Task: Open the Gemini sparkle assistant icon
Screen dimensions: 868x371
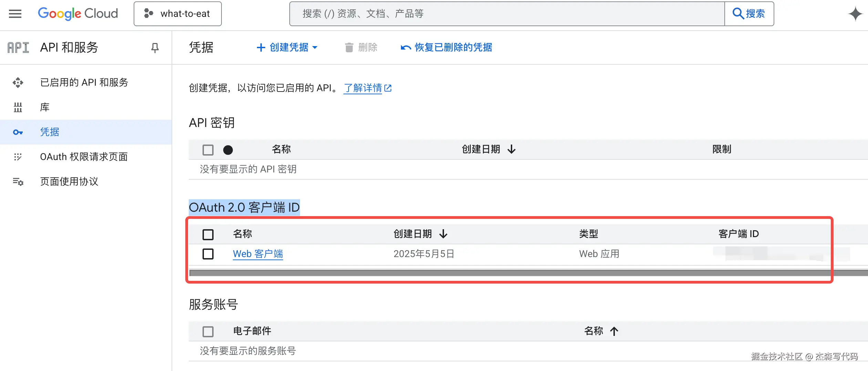Action: click(x=855, y=14)
